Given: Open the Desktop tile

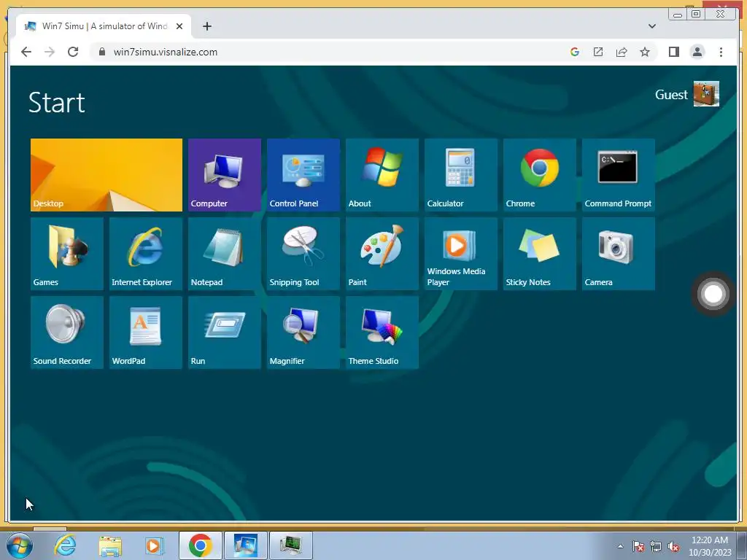Looking at the screenshot, I should point(107,175).
